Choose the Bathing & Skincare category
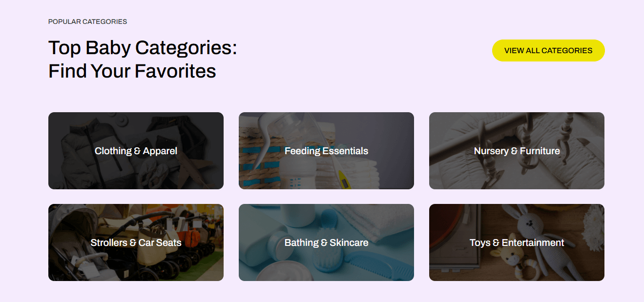 click(x=326, y=243)
